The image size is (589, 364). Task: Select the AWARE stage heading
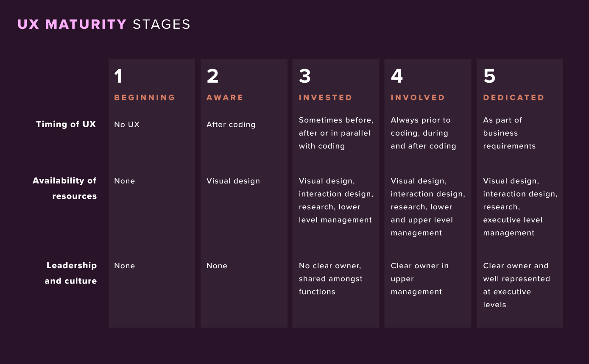coord(225,97)
